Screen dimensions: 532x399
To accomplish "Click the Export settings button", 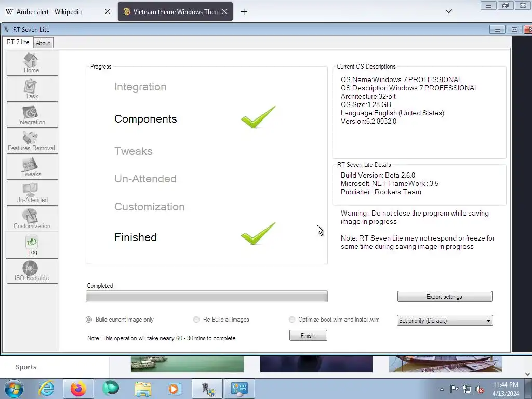I will (x=445, y=297).
